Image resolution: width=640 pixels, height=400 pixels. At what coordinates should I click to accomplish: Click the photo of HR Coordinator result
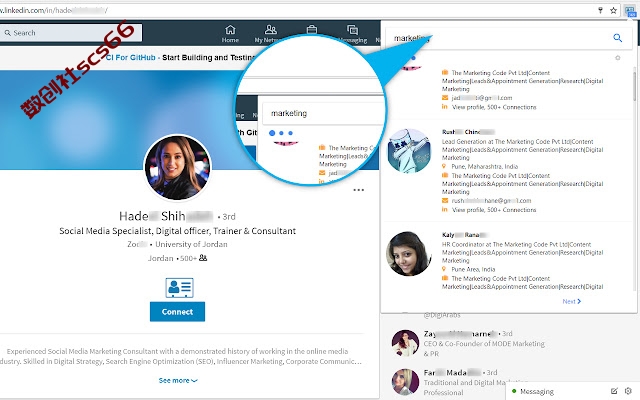409,253
